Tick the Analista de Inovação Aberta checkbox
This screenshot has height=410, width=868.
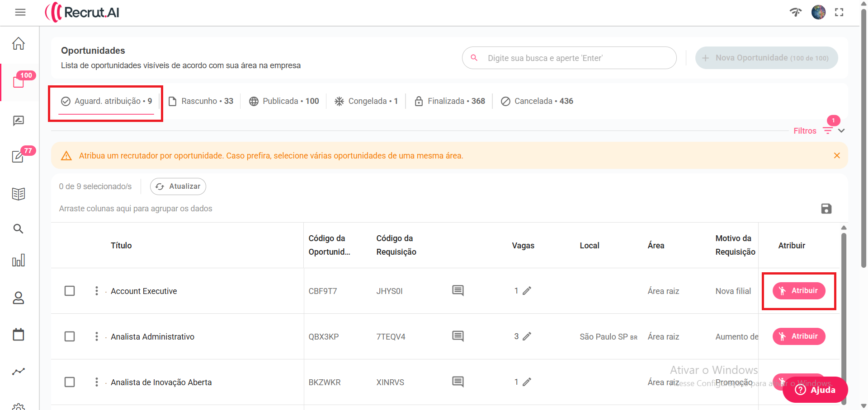[x=70, y=382]
